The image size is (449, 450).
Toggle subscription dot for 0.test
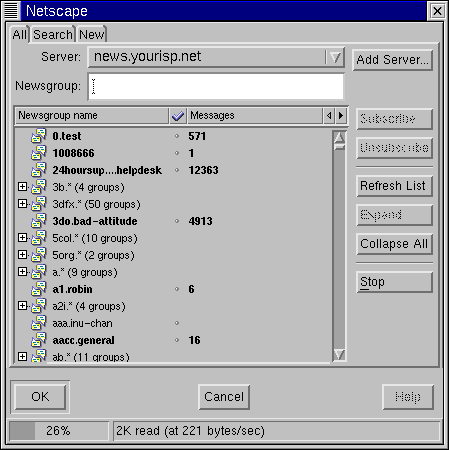pos(177,136)
